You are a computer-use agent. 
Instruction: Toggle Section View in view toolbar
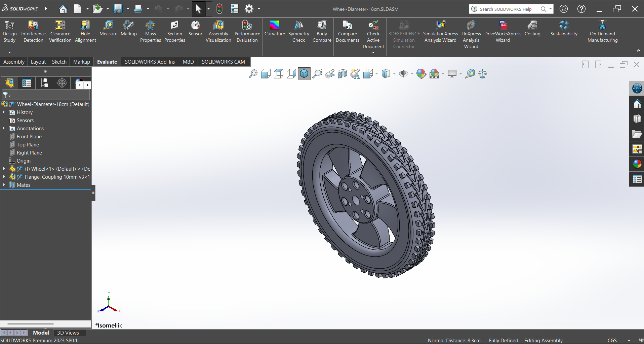[x=343, y=74]
